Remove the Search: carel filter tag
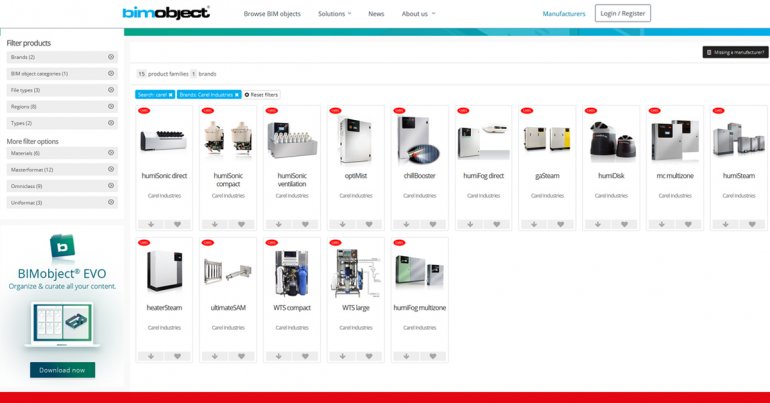 [x=170, y=95]
